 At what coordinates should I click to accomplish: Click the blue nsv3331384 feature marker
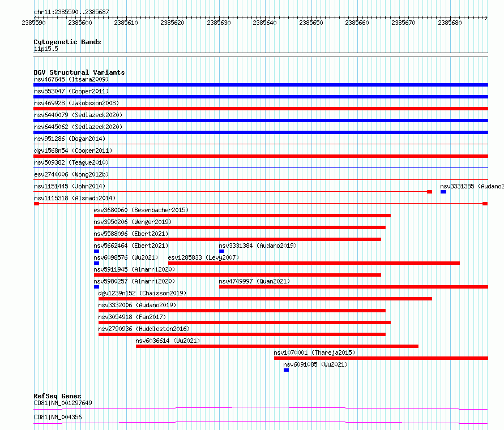click(x=221, y=251)
